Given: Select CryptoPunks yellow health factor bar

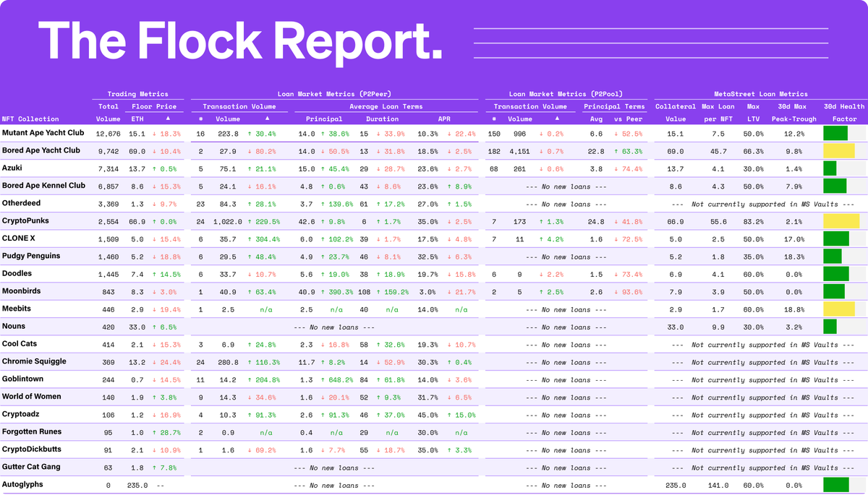Looking at the screenshot, I should pos(841,221).
